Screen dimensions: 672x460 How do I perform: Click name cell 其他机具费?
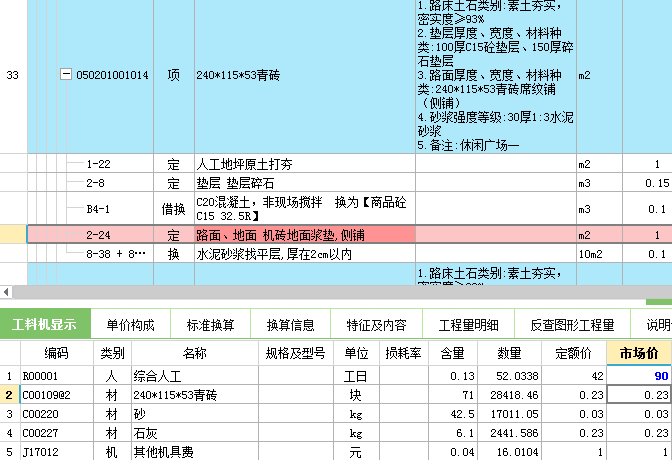coord(195,451)
